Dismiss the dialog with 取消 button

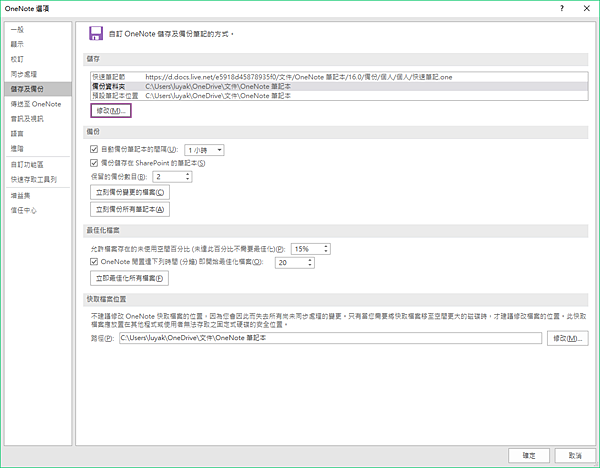575,455
